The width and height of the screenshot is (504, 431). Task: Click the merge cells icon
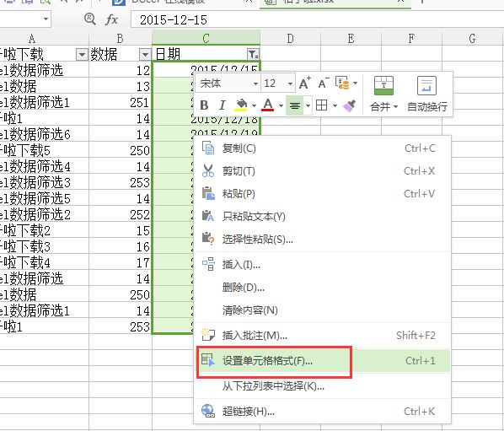pyautogui.click(x=383, y=85)
